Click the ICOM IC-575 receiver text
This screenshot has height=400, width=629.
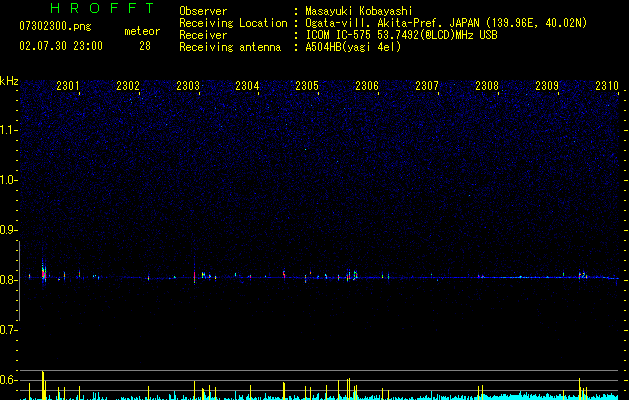(x=401, y=35)
